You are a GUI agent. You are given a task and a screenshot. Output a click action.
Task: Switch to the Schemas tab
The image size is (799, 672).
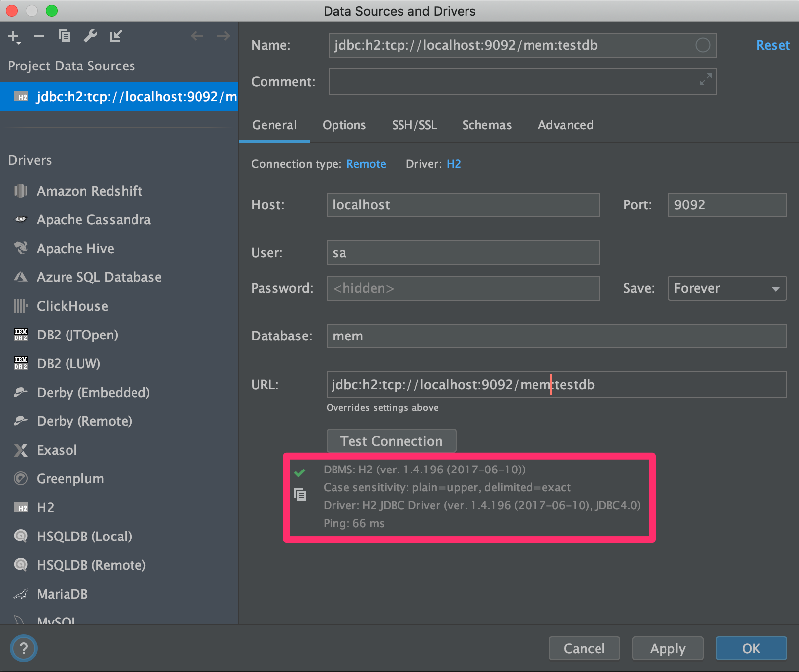[487, 125]
